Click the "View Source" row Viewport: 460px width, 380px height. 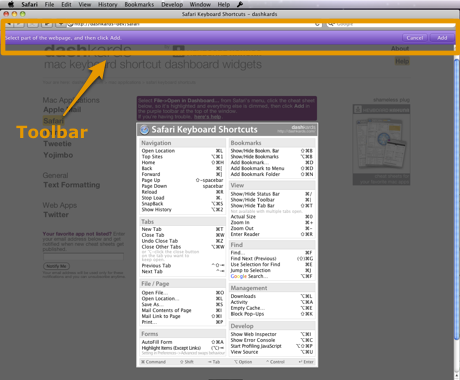click(272, 352)
